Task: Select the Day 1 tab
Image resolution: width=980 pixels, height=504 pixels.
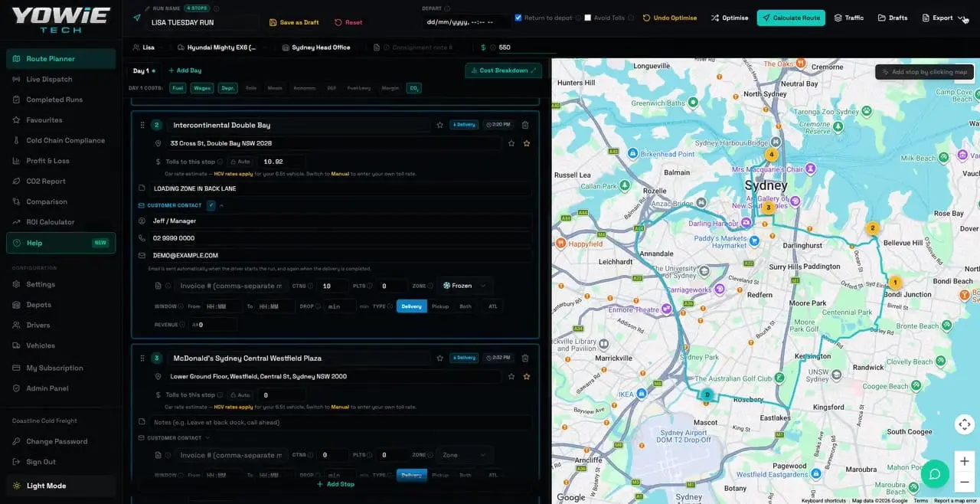Action: pos(143,70)
